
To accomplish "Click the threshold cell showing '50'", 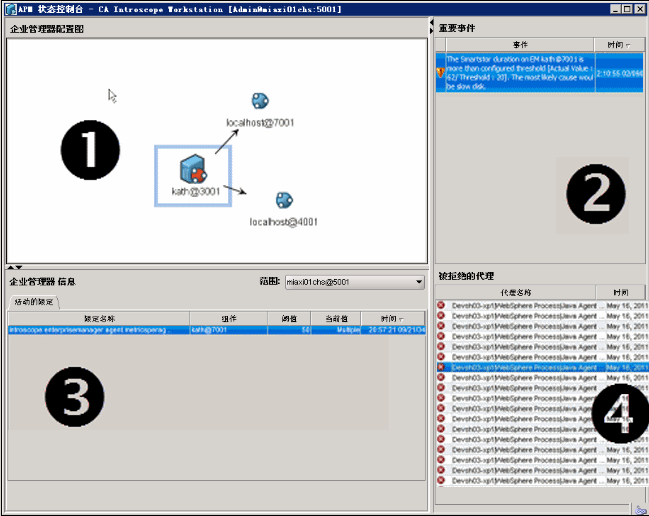I will tap(289, 330).
